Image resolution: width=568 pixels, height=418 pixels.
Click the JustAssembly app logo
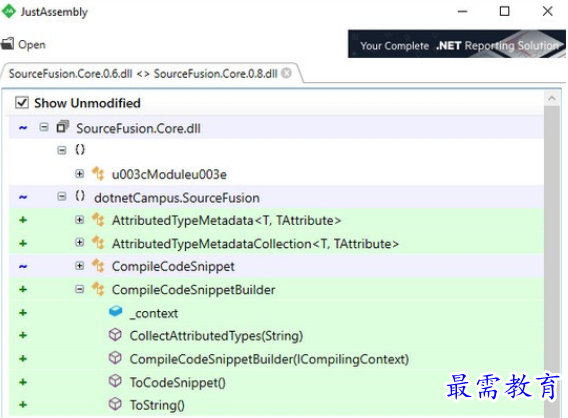click(8, 11)
